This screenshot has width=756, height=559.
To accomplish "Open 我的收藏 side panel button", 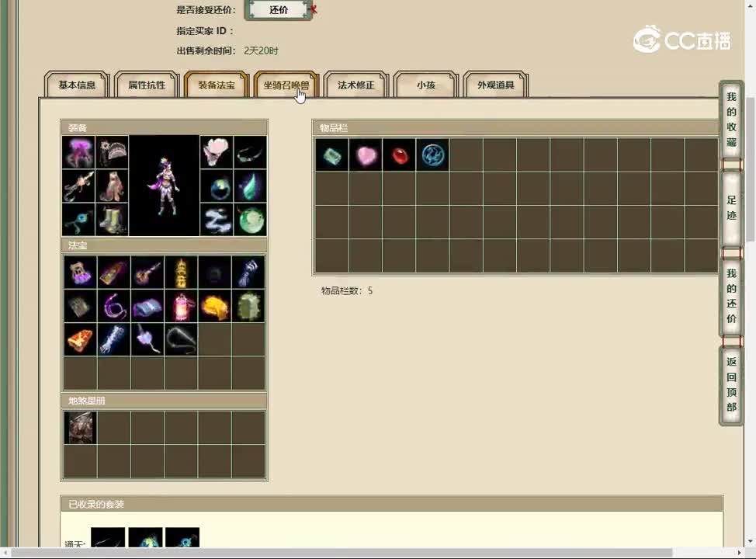I will (731, 120).
